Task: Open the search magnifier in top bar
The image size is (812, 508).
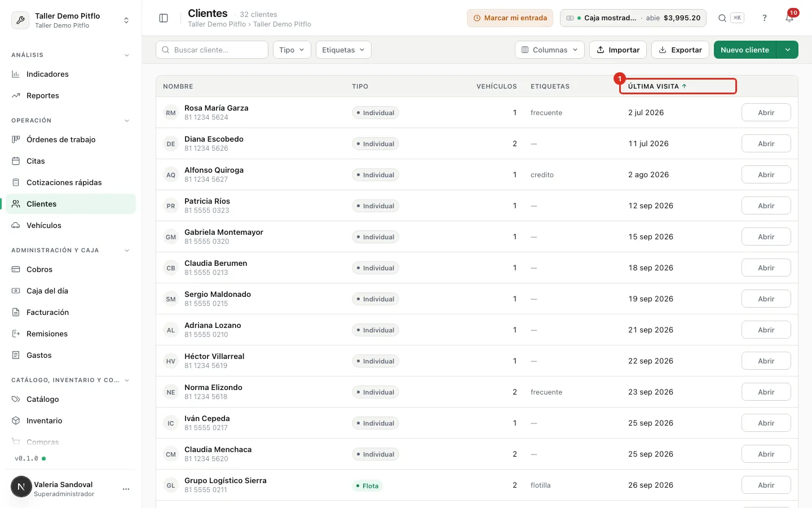Action: pos(722,18)
